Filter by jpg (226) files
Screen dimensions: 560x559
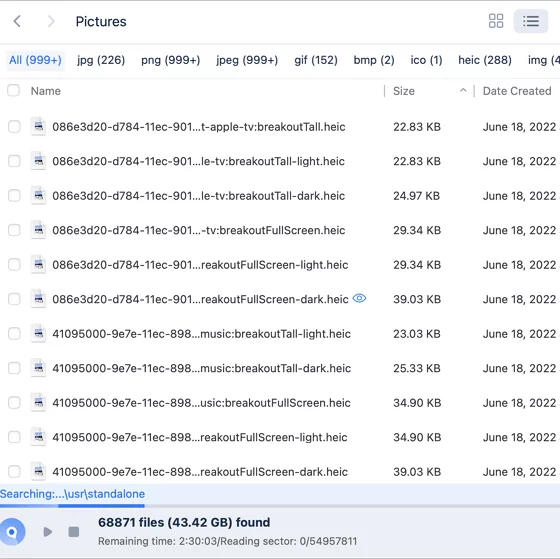pyautogui.click(x=101, y=60)
